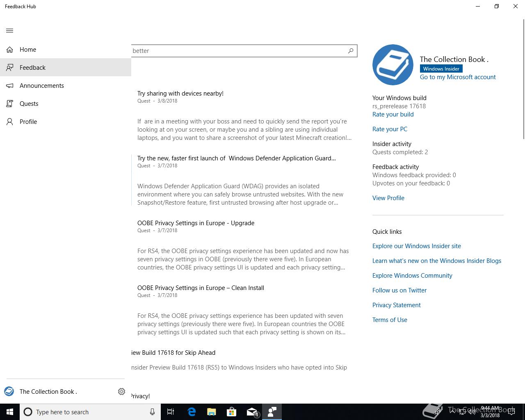The height and width of the screenshot is (420, 525).
Task: Click 'Quests completed: 2' text
Action: point(400,152)
